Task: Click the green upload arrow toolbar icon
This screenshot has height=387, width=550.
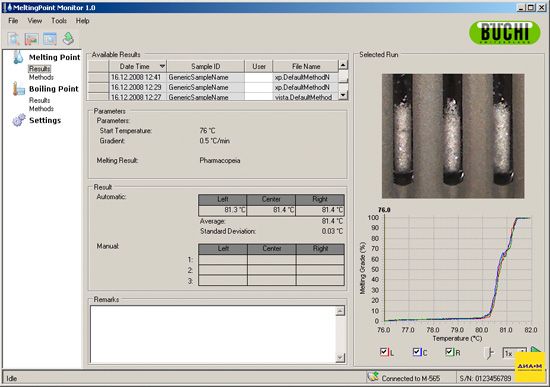Action: click(x=68, y=39)
